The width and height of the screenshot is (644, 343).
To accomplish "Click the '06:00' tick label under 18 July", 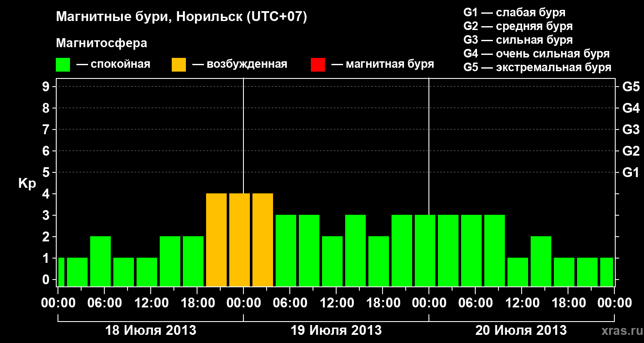I will (x=104, y=303).
